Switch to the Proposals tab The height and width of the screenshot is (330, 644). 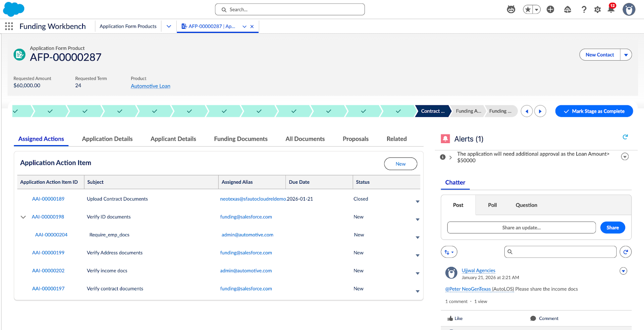[x=355, y=139]
